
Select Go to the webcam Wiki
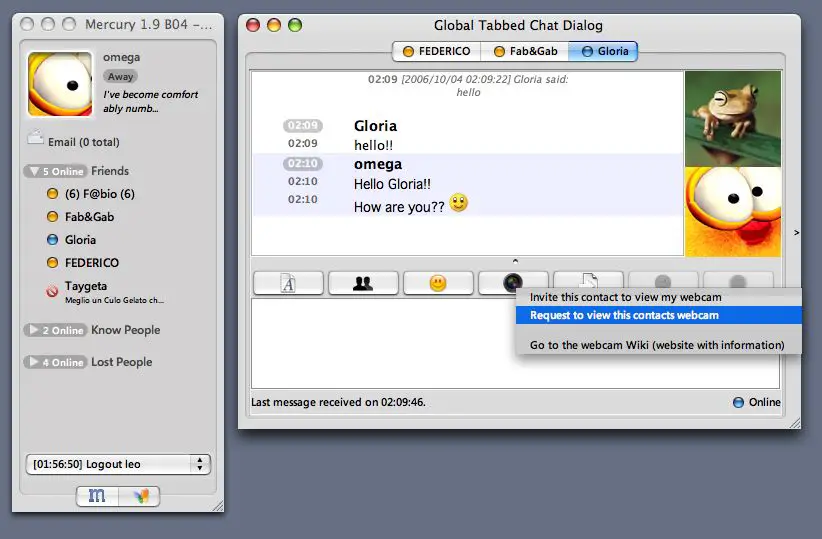pyautogui.click(x=656, y=345)
